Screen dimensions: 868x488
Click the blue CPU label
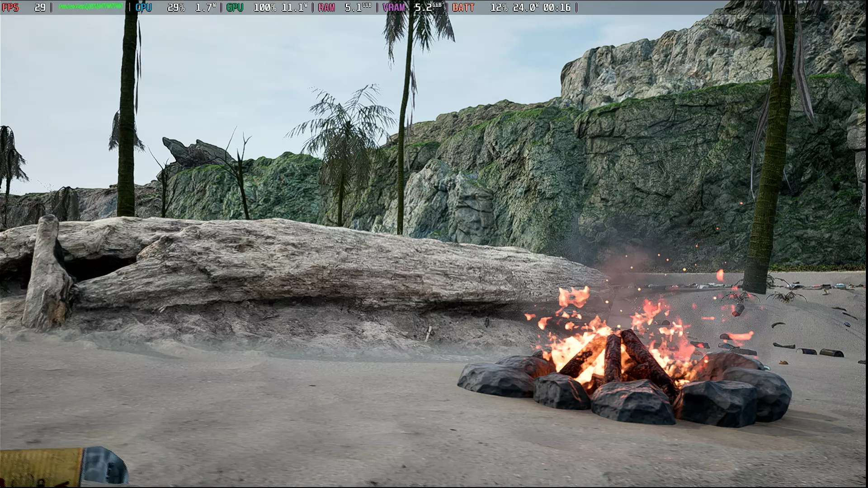point(144,7)
